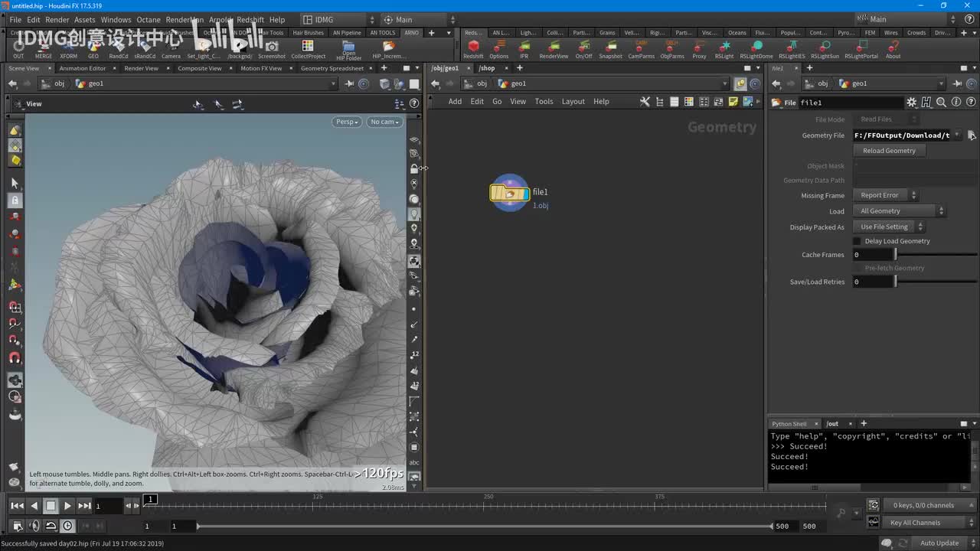Viewport: 980px width, 551px height.
Task: Click the file1 node icon in network
Action: pyautogui.click(x=510, y=193)
